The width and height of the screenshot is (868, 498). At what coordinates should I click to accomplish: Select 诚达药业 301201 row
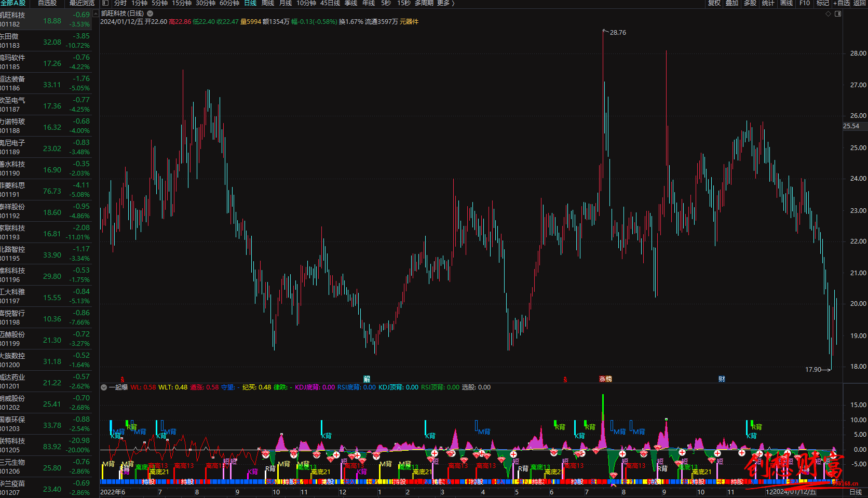pyautogui.click(x=46, y=382)
